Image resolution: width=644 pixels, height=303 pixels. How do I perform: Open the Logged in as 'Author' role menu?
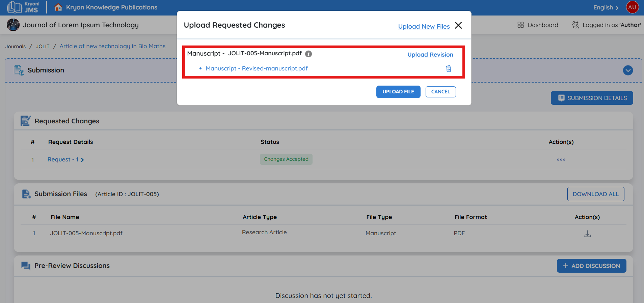click(x=607, y=25)
